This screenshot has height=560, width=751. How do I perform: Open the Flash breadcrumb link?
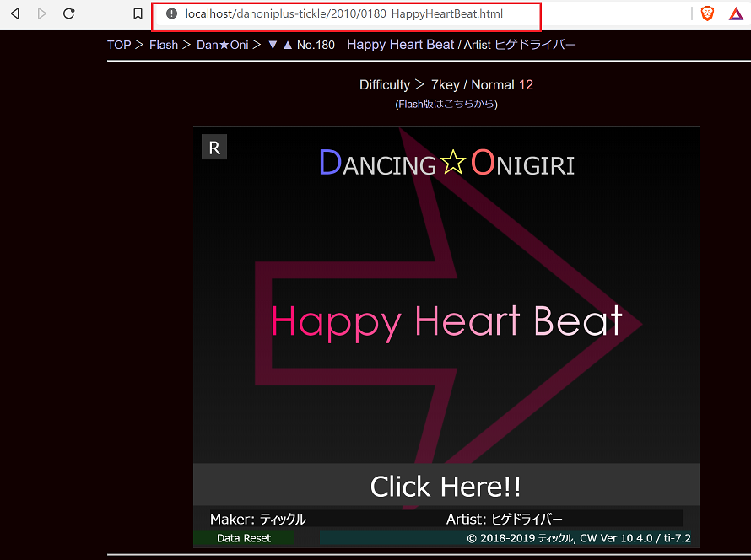point(164,45)
